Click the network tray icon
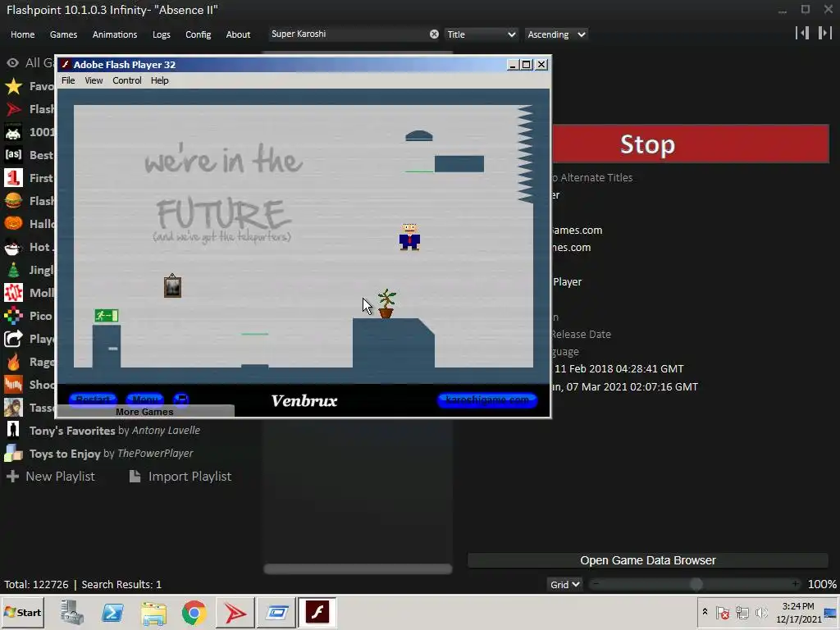This screenshot has height=630, width=840. coord(742,612)
